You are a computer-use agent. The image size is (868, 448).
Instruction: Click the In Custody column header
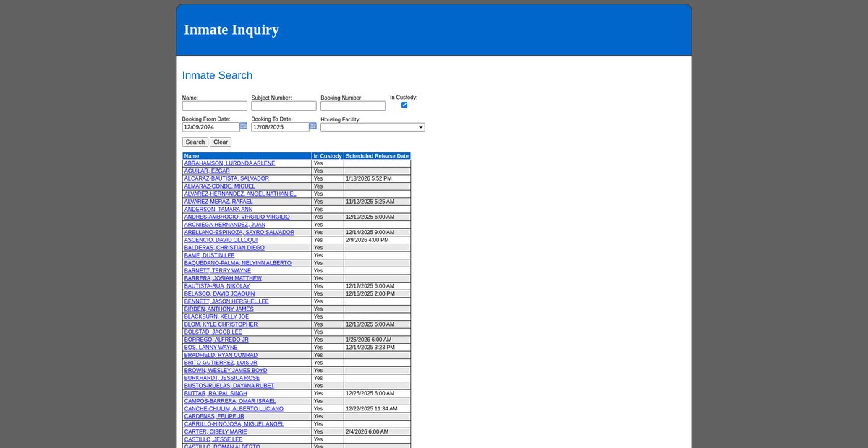click(x=328, y=156)
